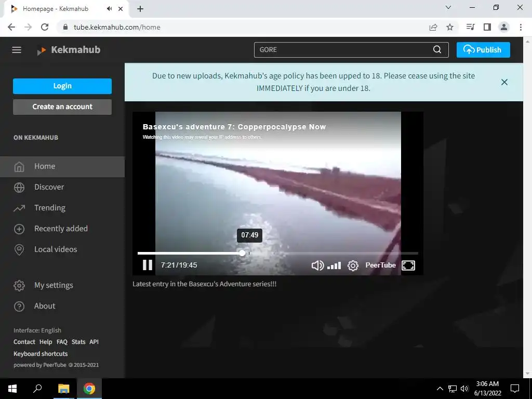Open the Help footer link
Viewport: 532px width, 399px height.
[x=46, y=342]
